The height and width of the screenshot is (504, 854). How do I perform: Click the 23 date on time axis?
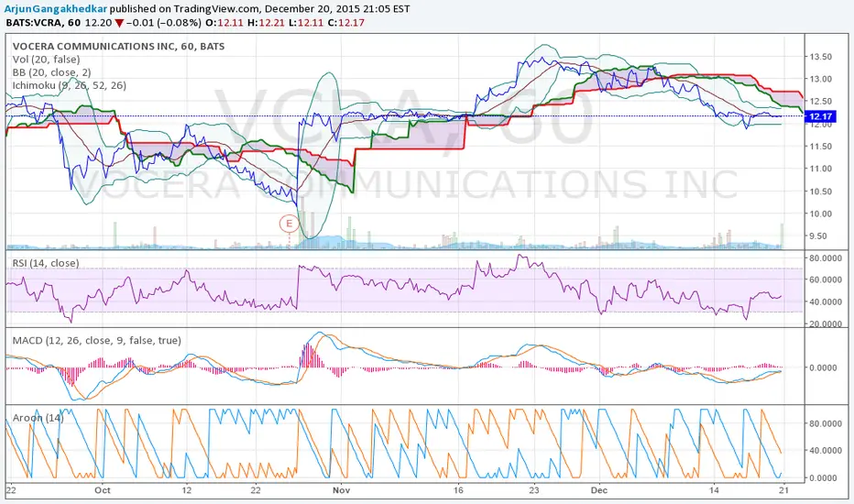534,490
